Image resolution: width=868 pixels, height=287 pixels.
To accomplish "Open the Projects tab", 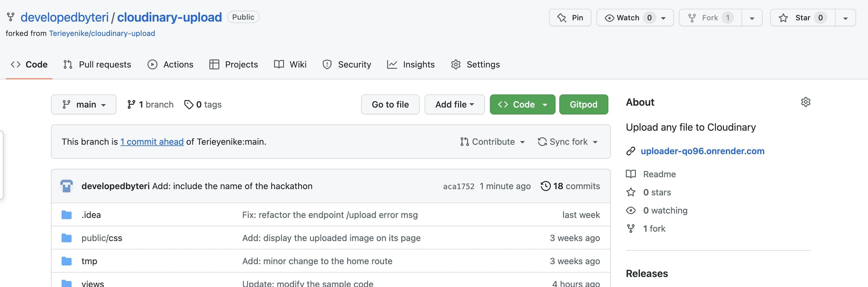I will click(234, 64).
